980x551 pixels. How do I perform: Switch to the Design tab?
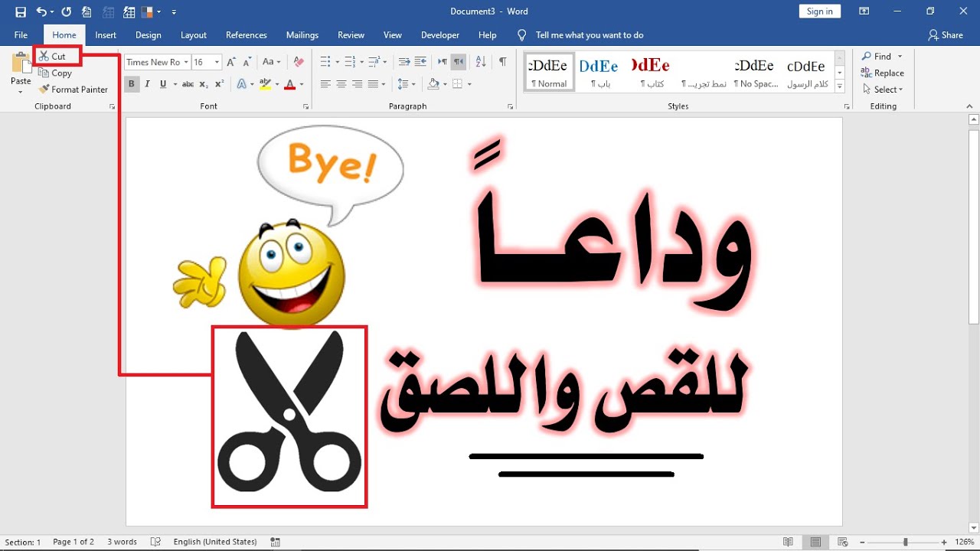149,35
